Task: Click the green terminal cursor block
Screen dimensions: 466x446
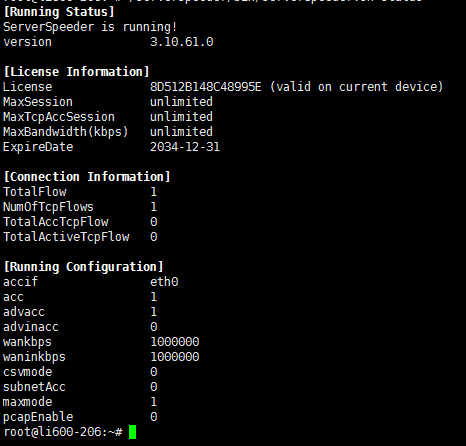Action: (132, 432)
